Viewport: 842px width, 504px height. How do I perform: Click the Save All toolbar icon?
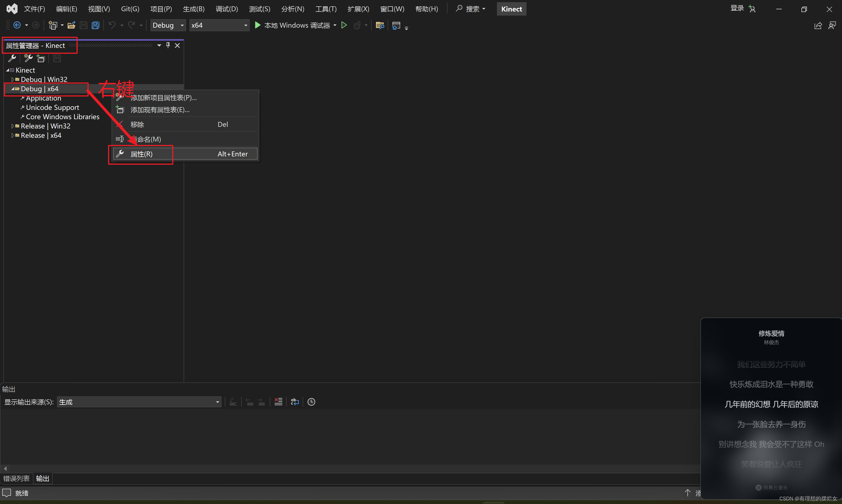click(x=95, y=25)
